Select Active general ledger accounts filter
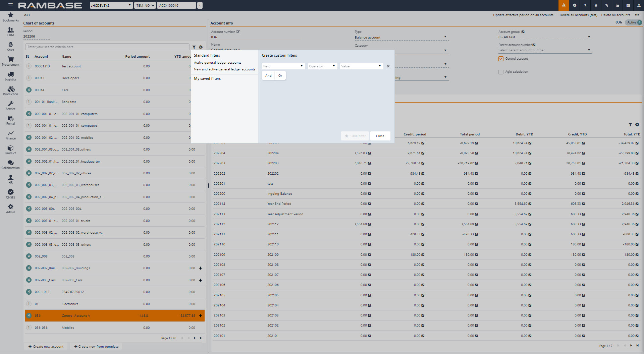644x354 pixels. point(217,63)
